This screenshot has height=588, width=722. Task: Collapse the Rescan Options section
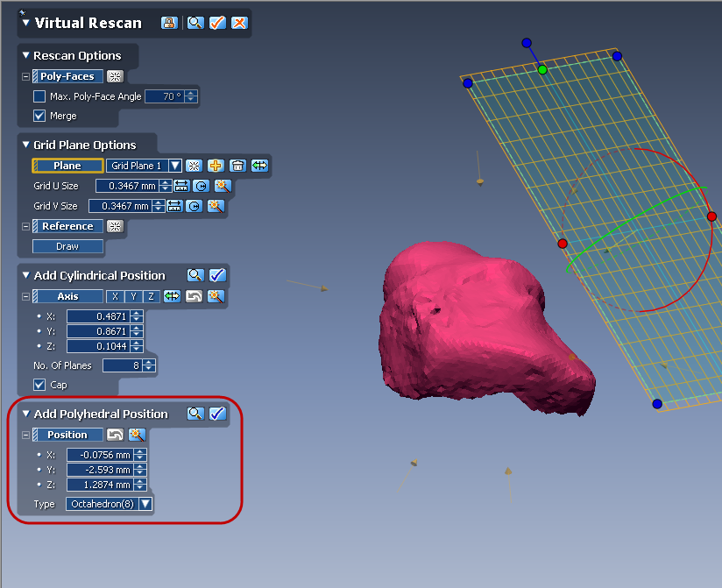(x=25, y=55)
